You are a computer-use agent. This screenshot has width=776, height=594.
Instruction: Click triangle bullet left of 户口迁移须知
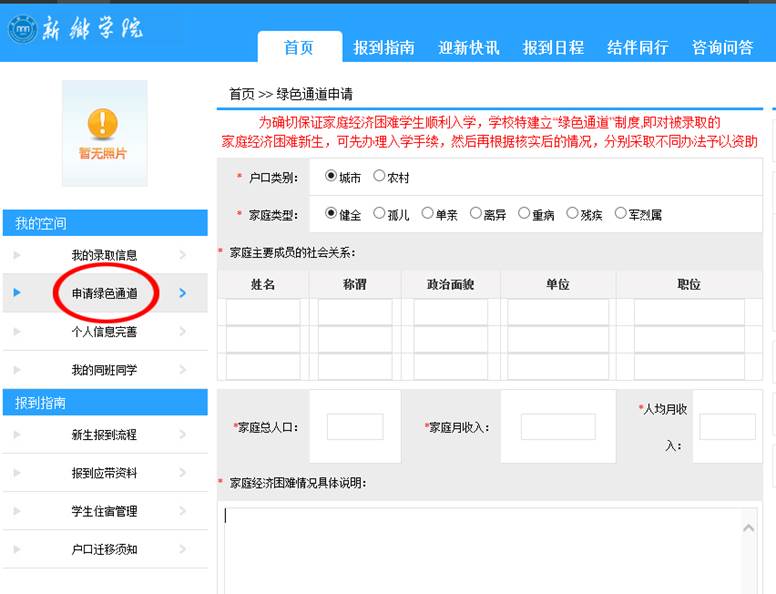click(17, 548)
